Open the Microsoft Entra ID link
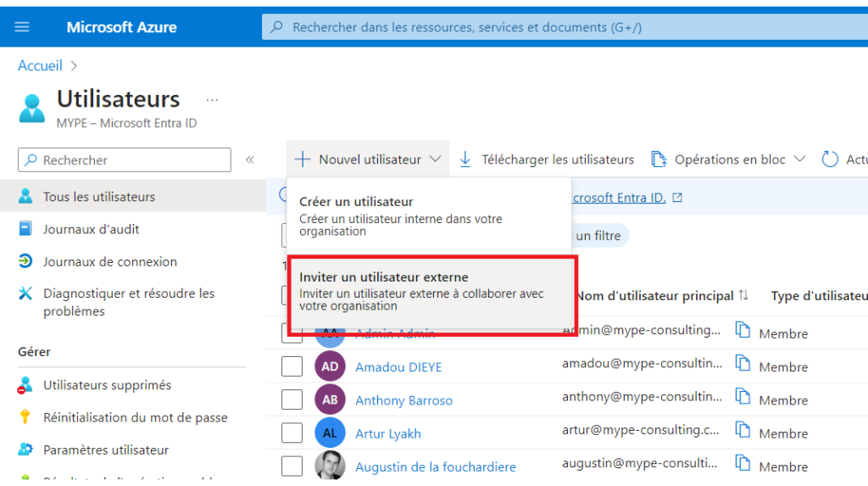 click(619, 198)
